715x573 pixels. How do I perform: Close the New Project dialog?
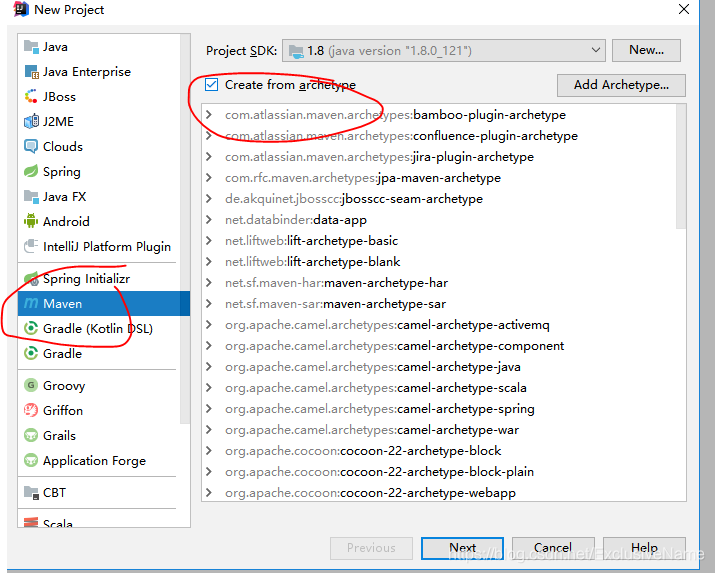(684, 9)
